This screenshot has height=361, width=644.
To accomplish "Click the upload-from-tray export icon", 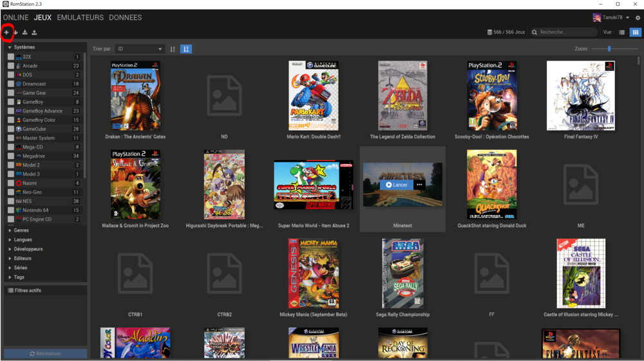I will tap(34, 32).
